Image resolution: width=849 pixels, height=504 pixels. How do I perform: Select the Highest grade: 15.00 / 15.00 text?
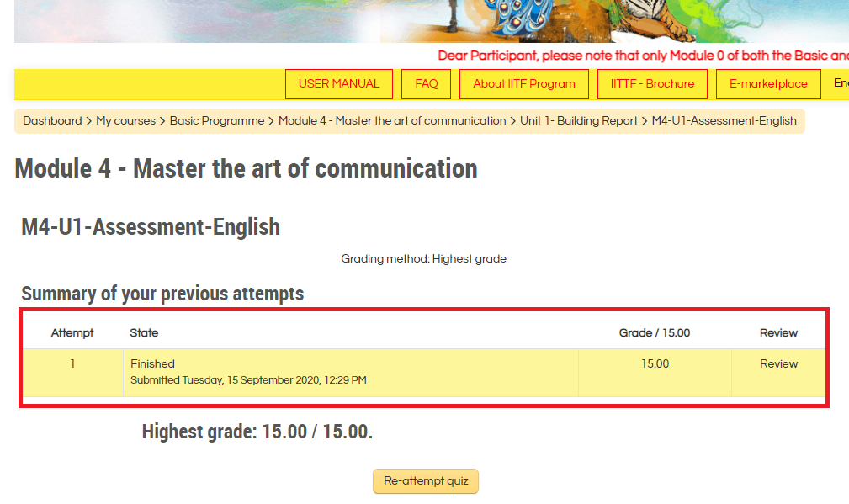(257, 432)
